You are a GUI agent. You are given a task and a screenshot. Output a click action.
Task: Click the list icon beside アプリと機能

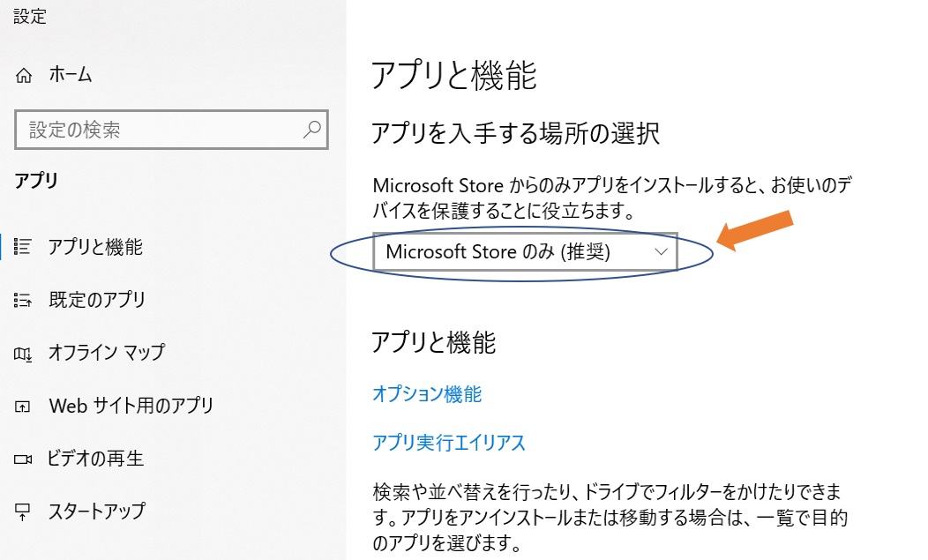tap(24, 247)
